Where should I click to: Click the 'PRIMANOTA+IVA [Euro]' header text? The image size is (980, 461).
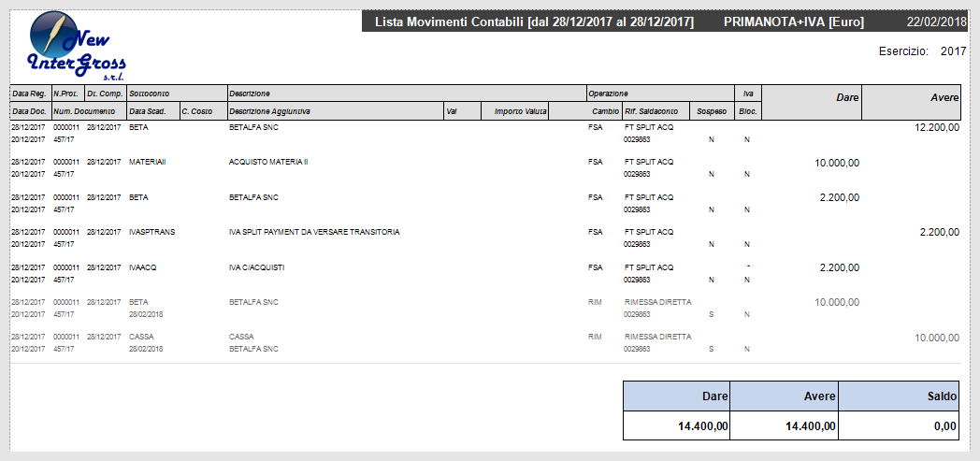pos(794,22)
